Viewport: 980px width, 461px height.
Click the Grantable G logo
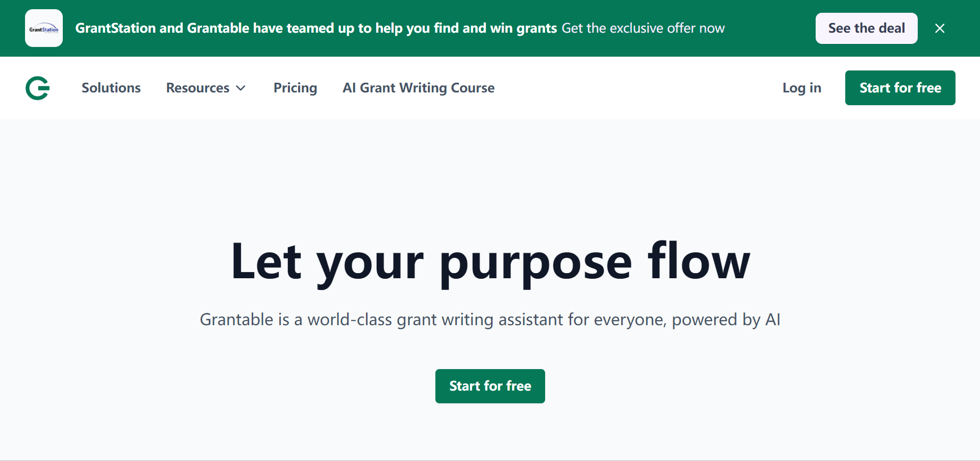(38, 88)
